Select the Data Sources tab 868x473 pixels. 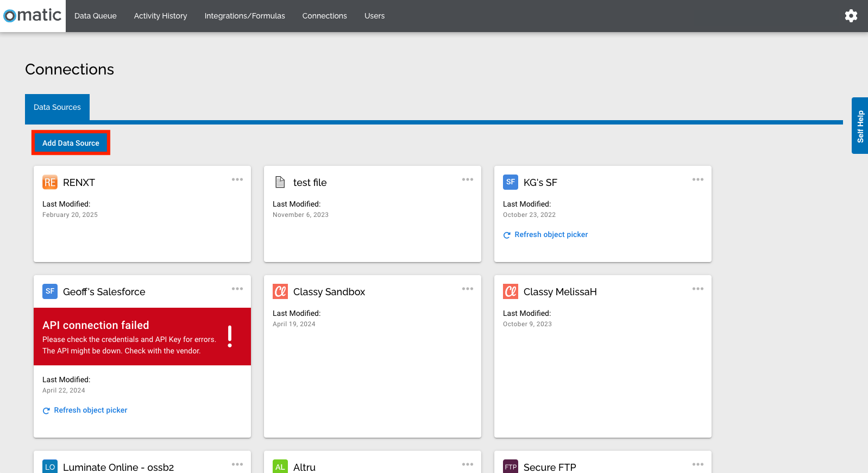57,107
